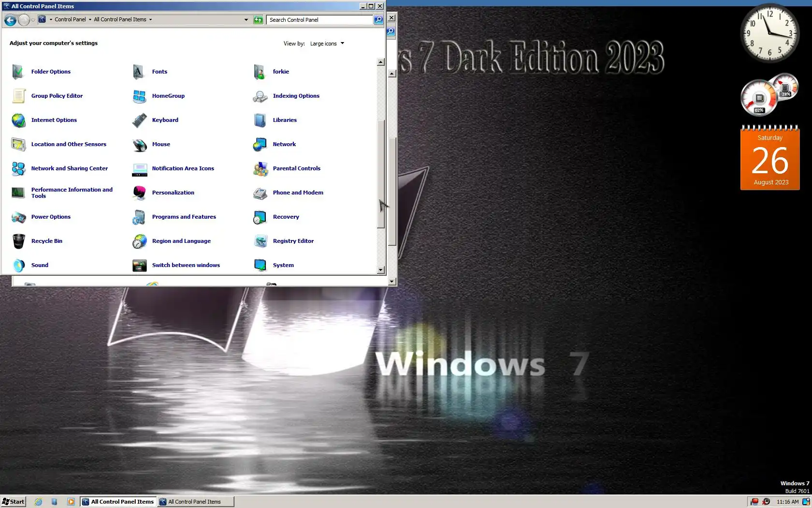Switch to the inactive All Control Panel Items taskbar button
Image resolution: width=812 pixels, height=508 pixels.
(x=196, y=502)
